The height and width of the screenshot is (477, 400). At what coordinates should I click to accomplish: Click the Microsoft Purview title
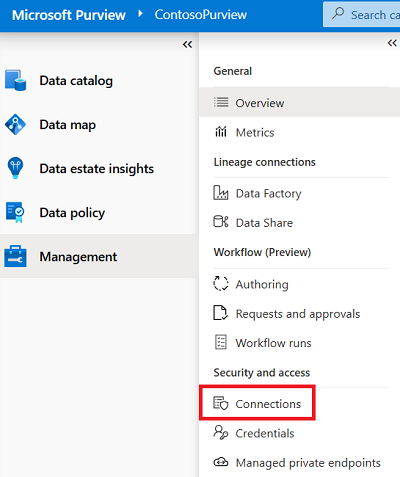[69, 15]
